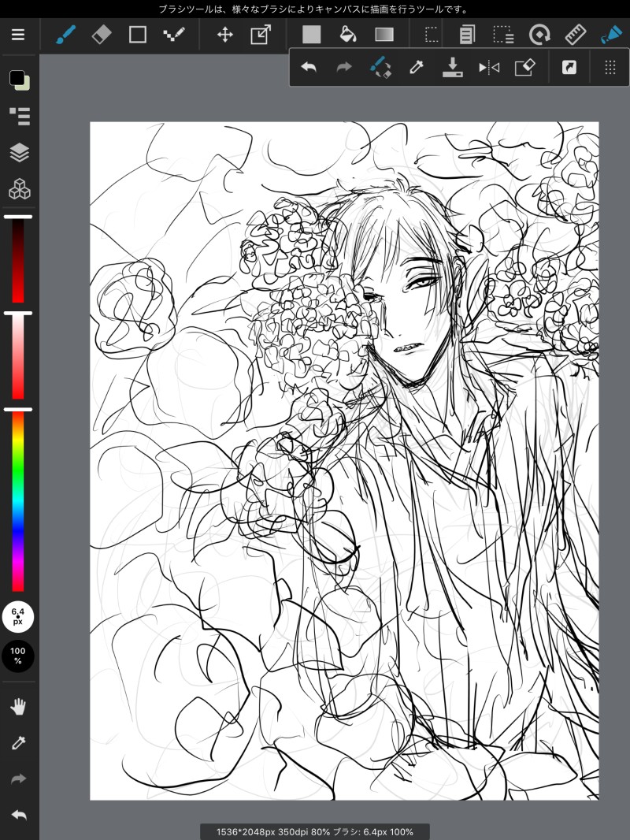
Task: Select the Gradient tool
Action: 384,35
